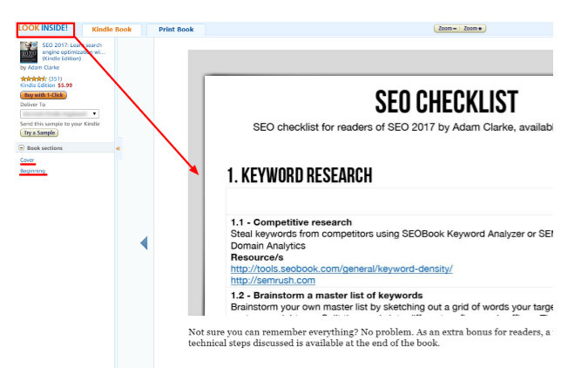Open the Kindle Edition link
This screenshot has width=588, height=368.
[37, 85]
